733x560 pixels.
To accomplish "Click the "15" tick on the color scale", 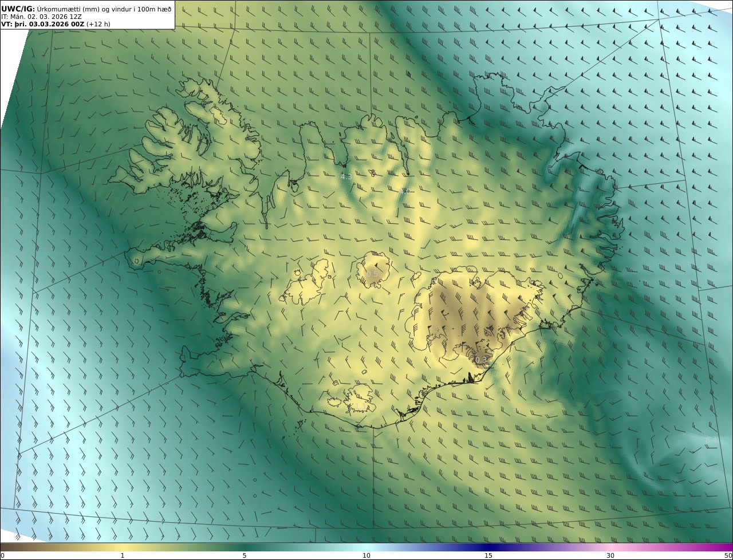I will tap(488, 555).
